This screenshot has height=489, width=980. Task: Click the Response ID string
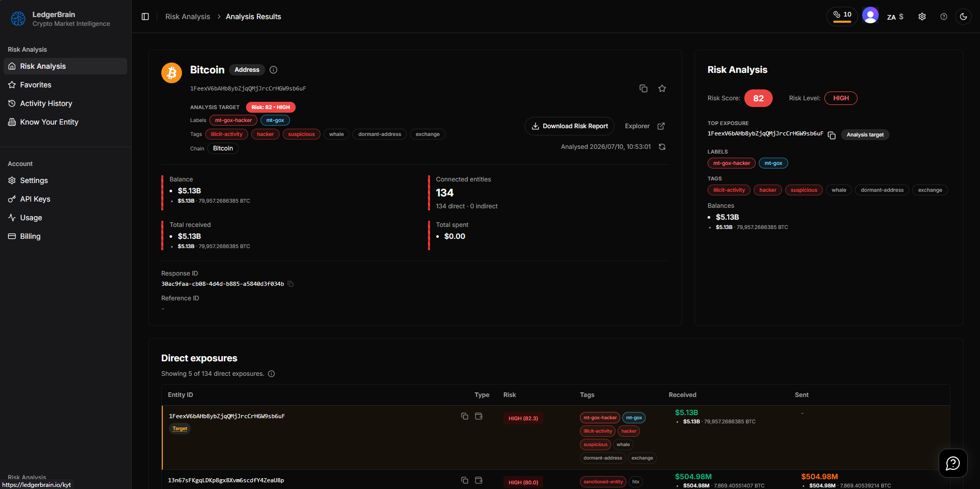(223, 284)
